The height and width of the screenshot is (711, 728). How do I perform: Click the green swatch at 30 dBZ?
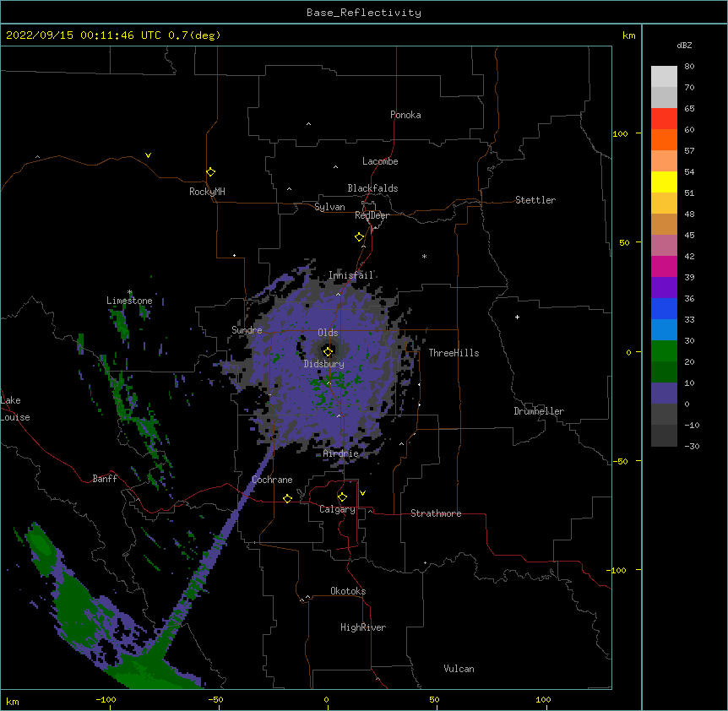pos(664,351)
